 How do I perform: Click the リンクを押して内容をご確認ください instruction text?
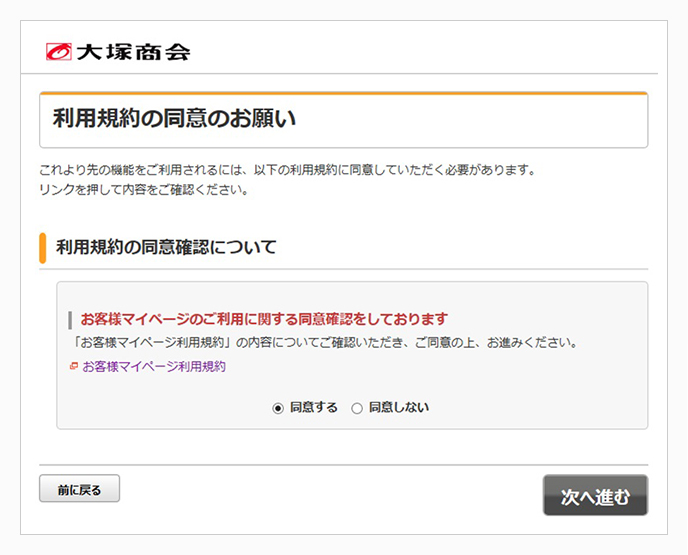pos(144,190)
